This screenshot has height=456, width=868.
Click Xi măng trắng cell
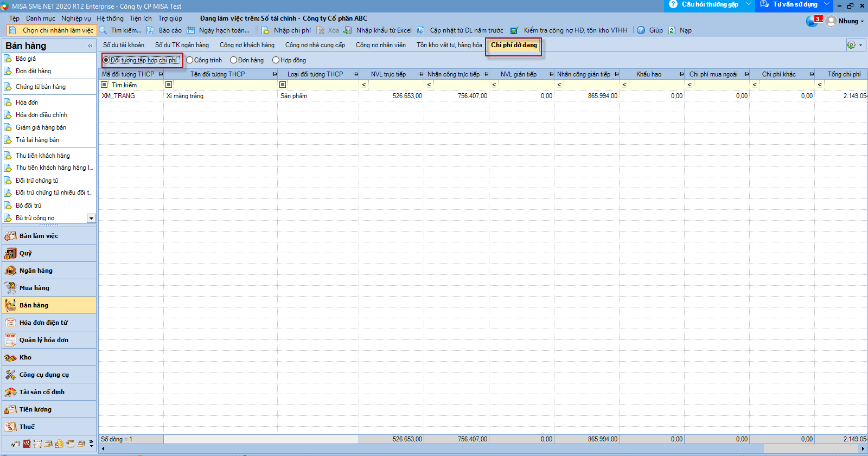pyautogui.click(x=220, y=96)
